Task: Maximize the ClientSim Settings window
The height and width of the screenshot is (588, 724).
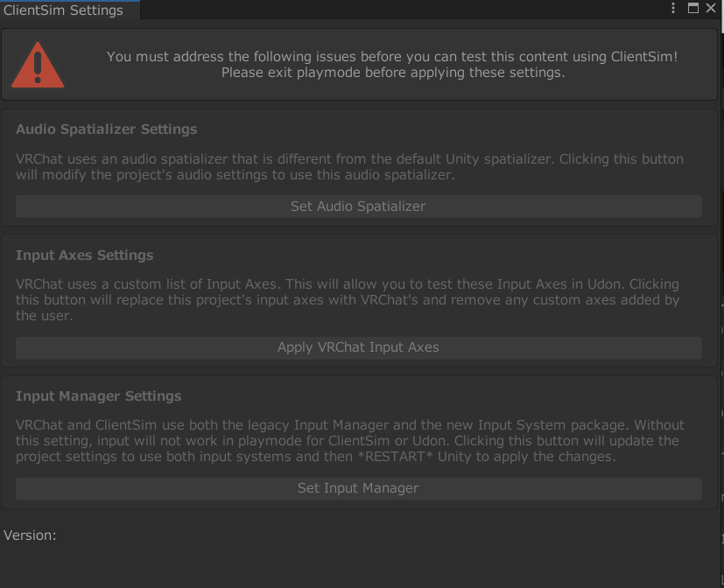Action: [693, 8]
